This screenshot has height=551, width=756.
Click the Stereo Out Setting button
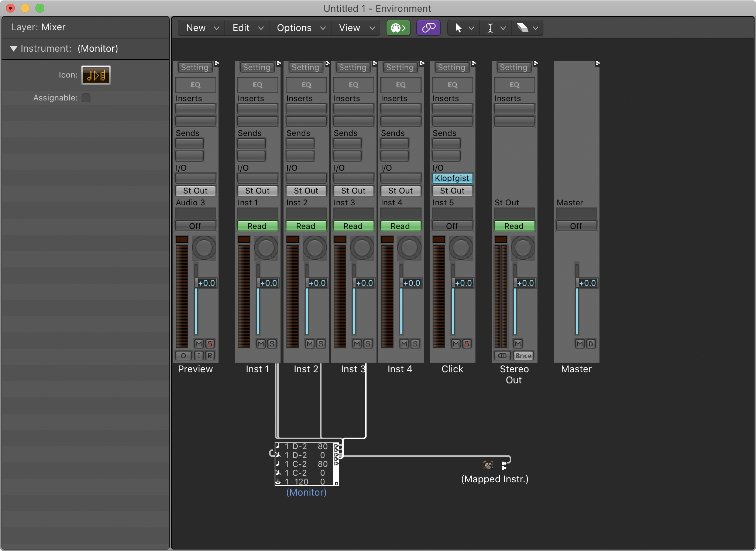(513, 68)
